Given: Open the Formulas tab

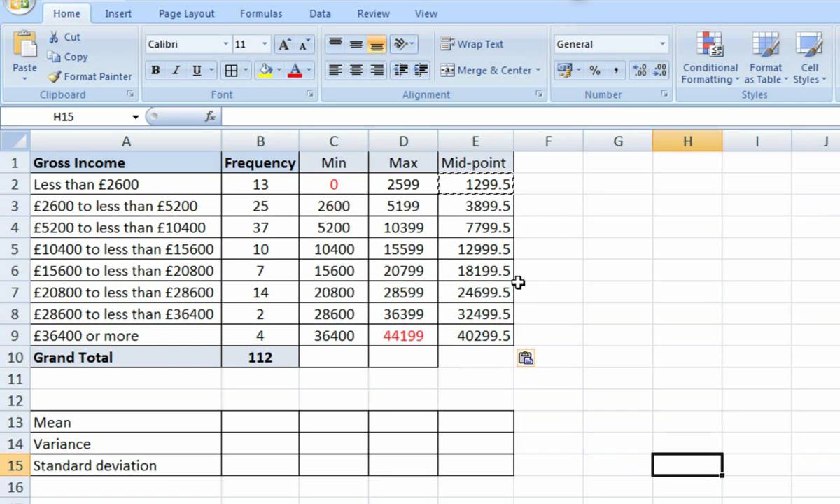Looking at the screenshot, I should (x=261, y=13).
